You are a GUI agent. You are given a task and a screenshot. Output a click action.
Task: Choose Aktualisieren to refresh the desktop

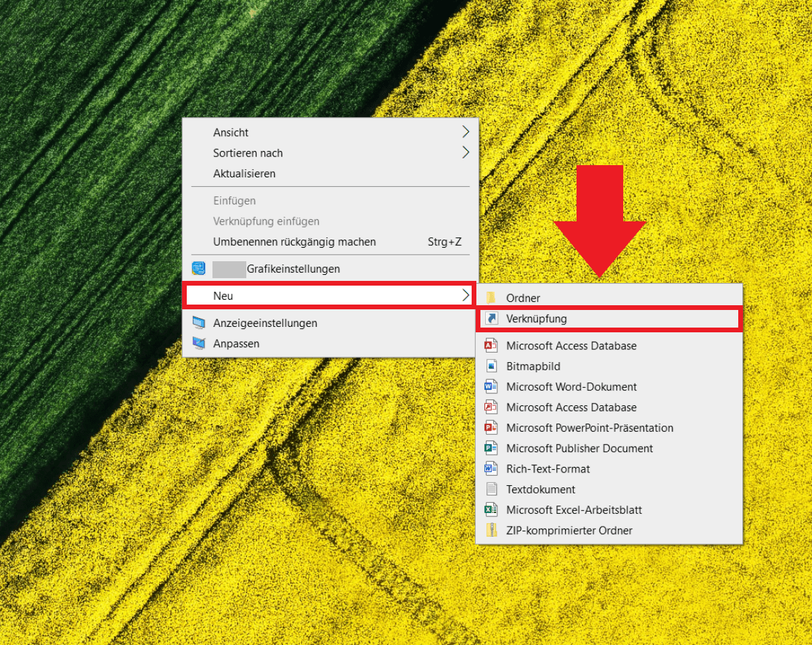click(244, 173)
